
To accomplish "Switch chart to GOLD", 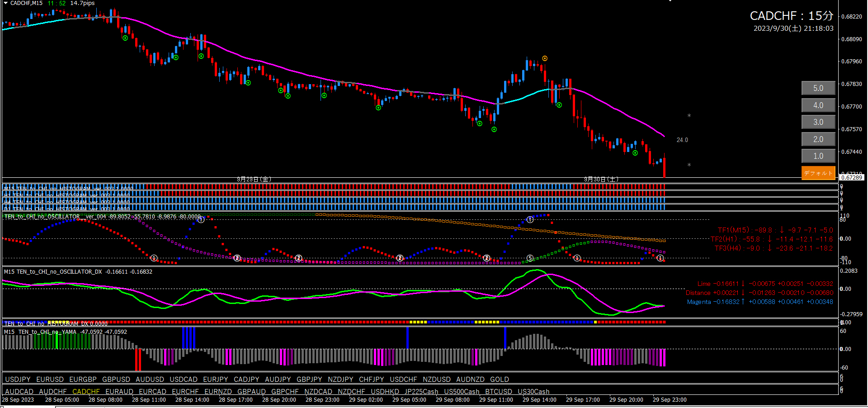I will [x=500, y=380].
